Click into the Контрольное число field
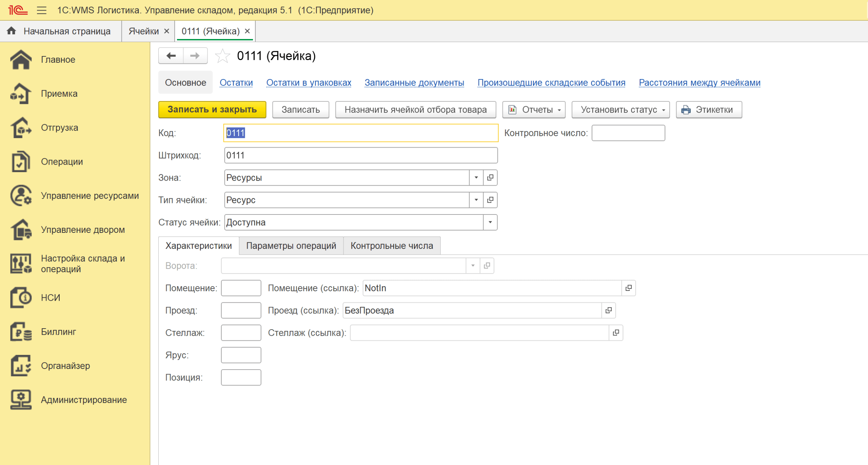Viewport: 868px width, 465px height. [628, 133]
